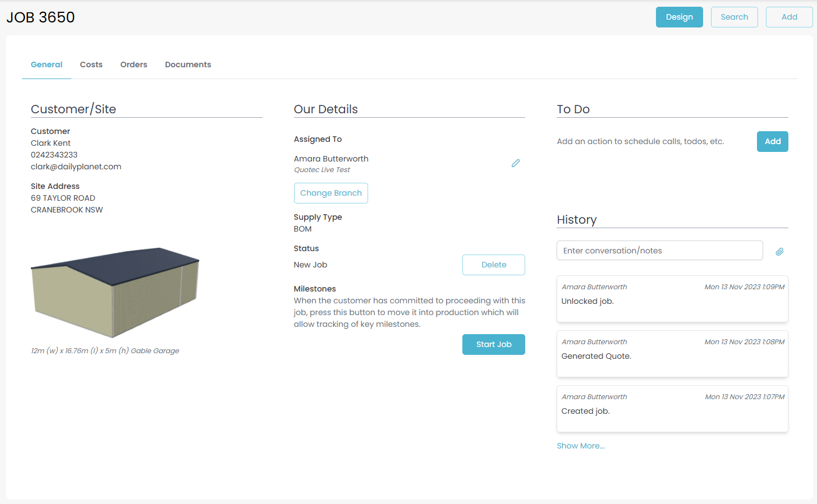Click the customer email clark@dailyplanet.com
This screenshot has width=817, height=504.
tap(76, 167)
